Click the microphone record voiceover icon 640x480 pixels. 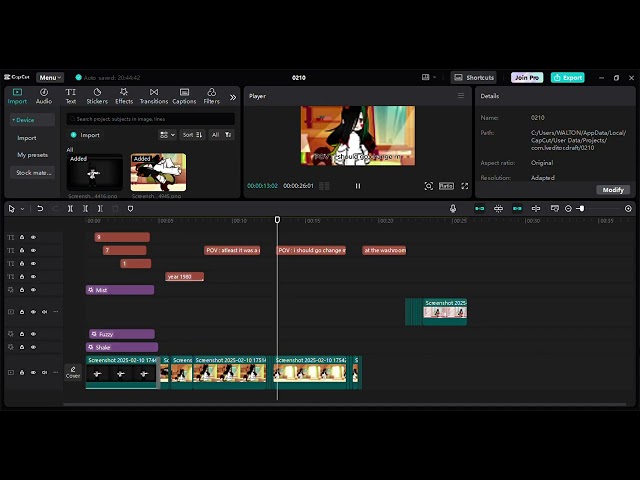click(453, 209)
